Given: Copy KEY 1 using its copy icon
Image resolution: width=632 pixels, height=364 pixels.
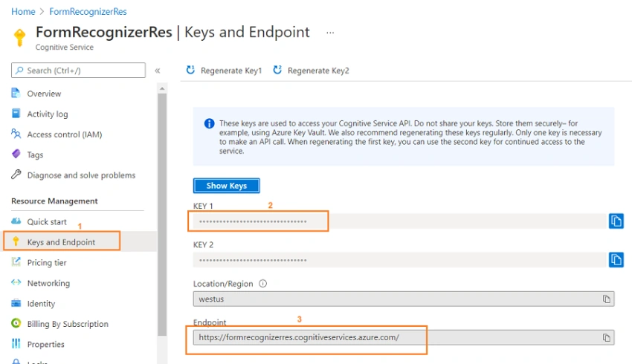Looking at the screenshot, I should pos(616,221).
